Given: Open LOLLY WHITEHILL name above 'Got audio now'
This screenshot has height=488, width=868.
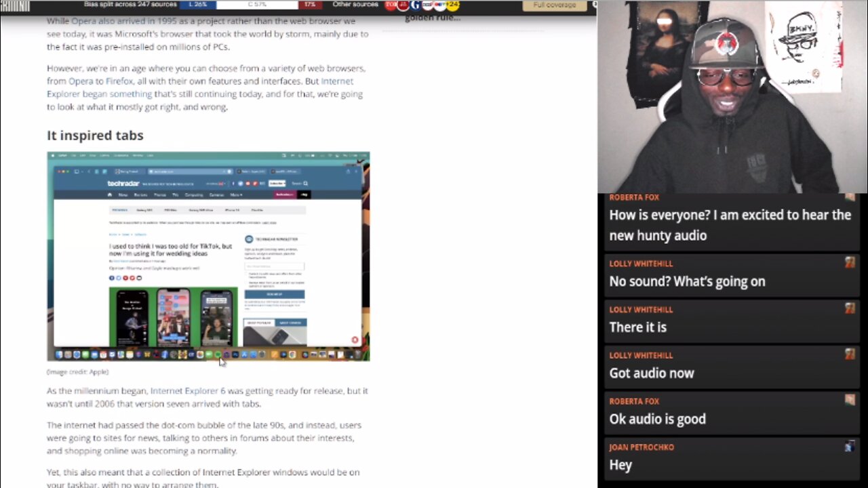Looking at the screenshot, I should click(641, 355).
